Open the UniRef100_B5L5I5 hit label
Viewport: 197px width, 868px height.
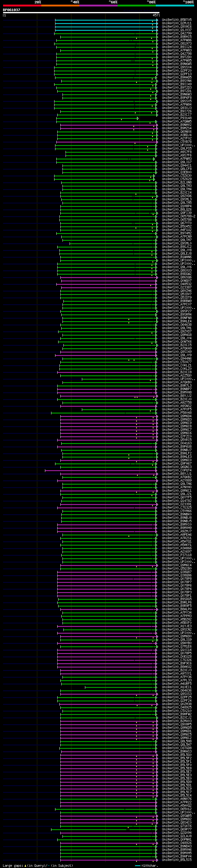177,860
